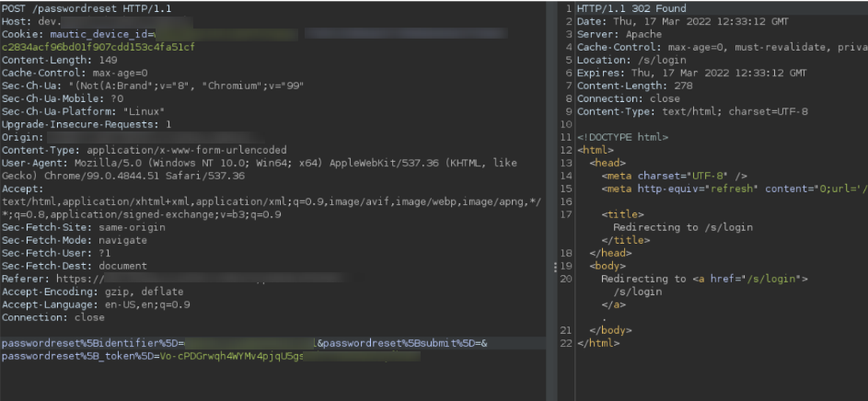Click 'Content-Type: text/html; charset=UTF-8' header
868x401 pixels.
[692, 111]
